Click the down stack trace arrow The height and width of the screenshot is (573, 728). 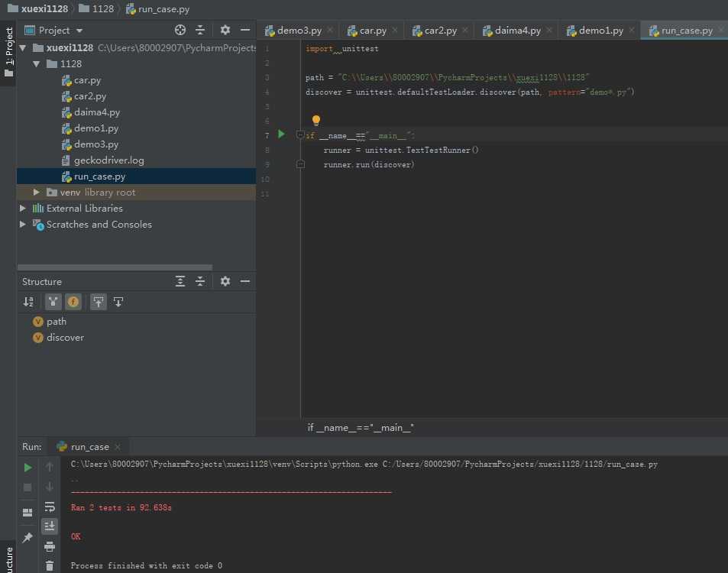tap(50, 487)
